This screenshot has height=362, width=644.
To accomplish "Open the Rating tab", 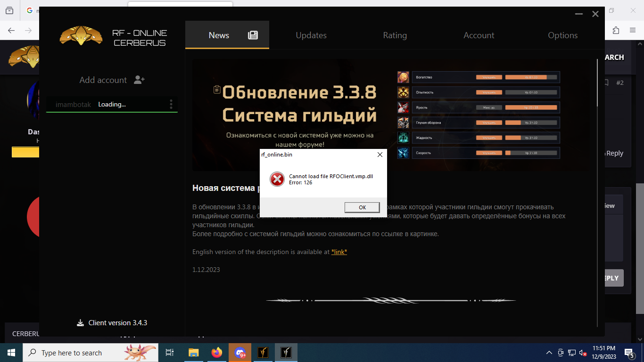I will [395, 35].
